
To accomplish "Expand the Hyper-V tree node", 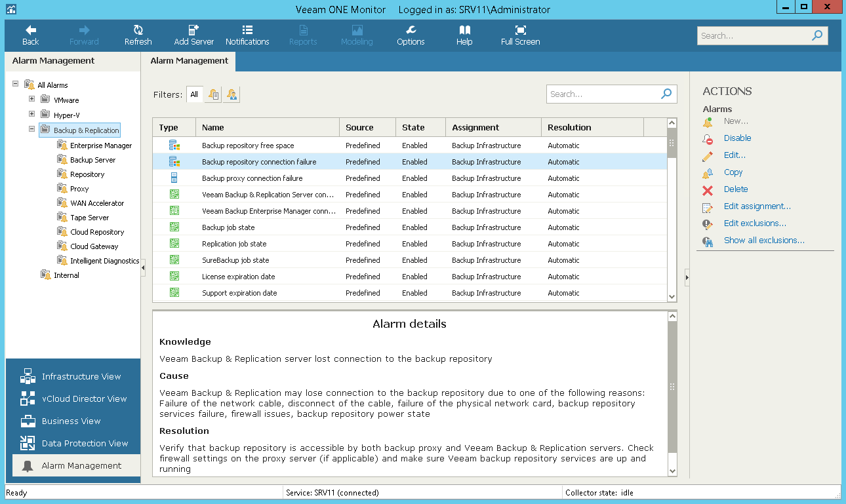I will 32,114.
